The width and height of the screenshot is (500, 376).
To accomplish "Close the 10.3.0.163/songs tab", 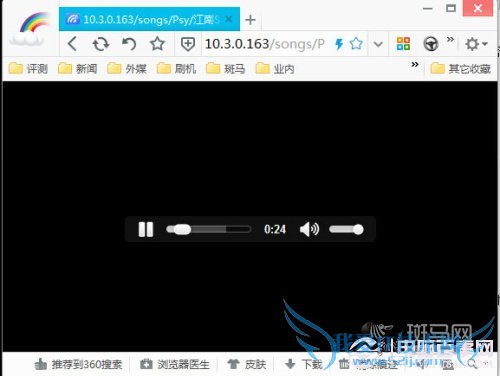I will tap(229, 19).
